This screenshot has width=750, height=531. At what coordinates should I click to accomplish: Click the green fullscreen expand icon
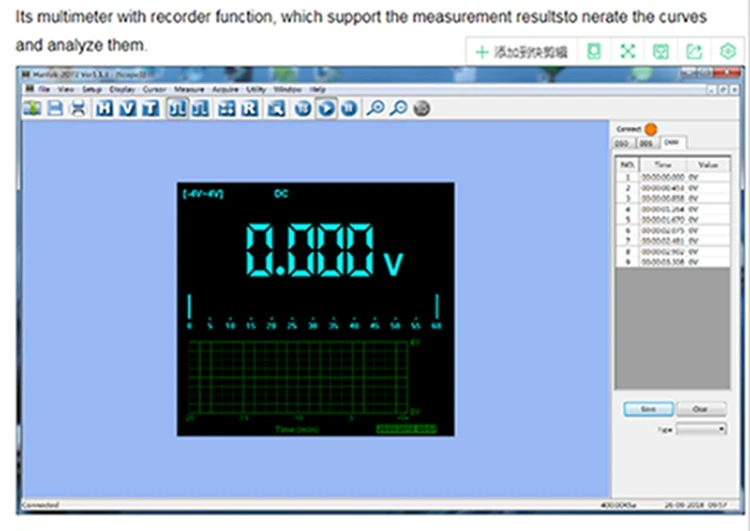628,51
